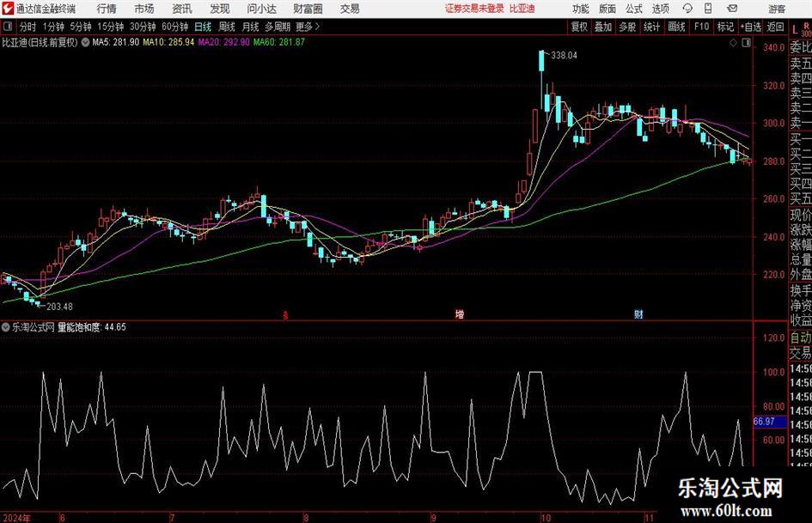Click the 2024年 date axis label
Viewport: 812px width, 523px height.
coord(16,517)
